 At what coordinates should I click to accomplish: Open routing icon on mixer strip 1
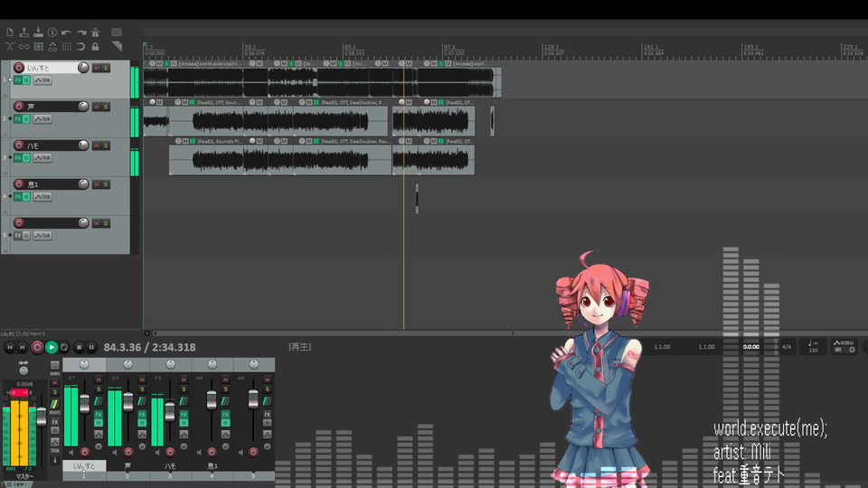point(99,401)
